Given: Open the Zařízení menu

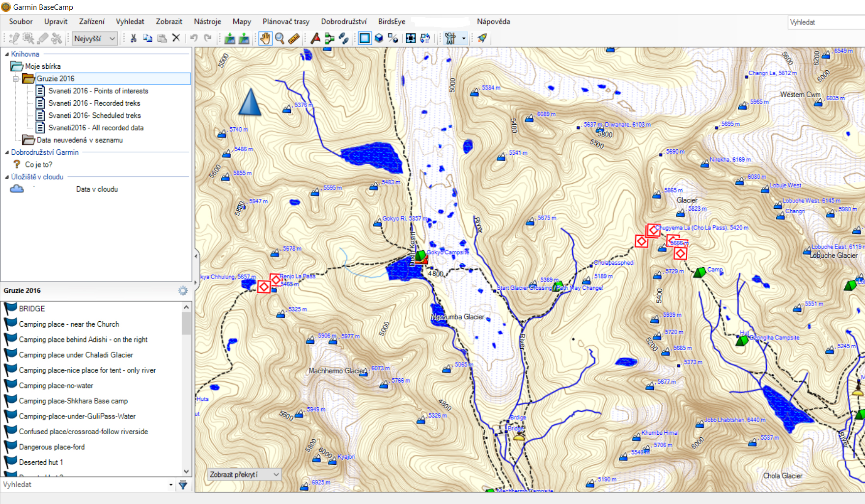Looking at the screenshot, I should pyautogui.click(x=92, y=22).
